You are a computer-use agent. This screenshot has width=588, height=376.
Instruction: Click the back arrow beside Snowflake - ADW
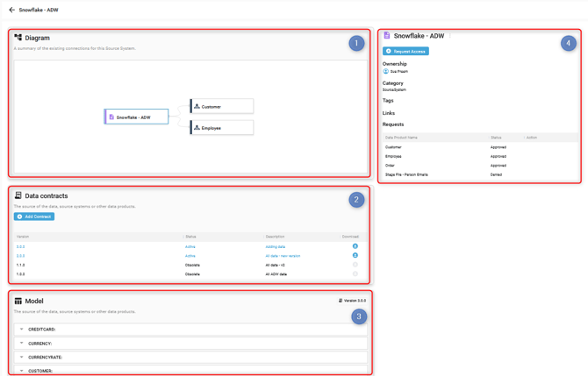coord(11,10)
